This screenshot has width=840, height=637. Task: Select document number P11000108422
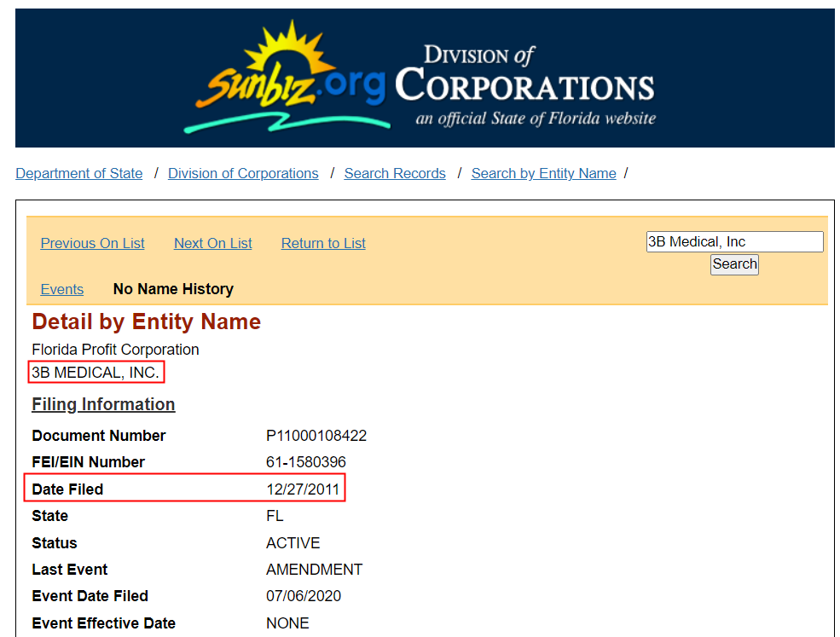pyautogui.click(x=316, y=436)
